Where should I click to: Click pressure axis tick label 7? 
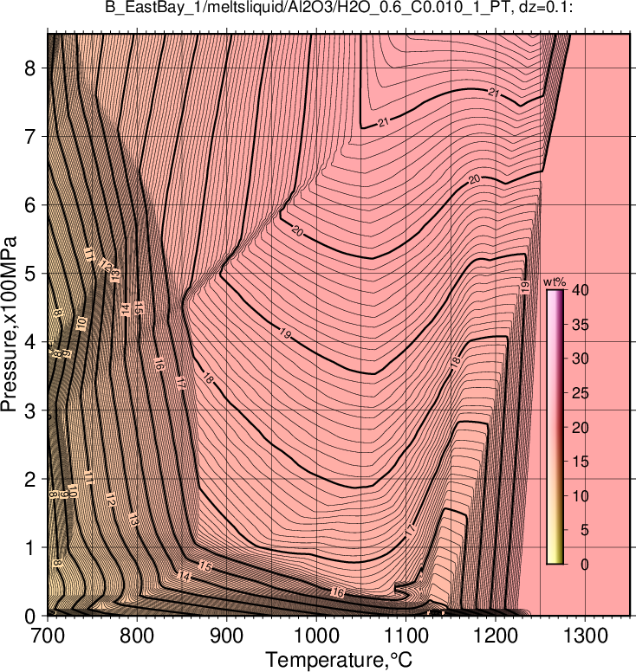(x=30, y=136)
